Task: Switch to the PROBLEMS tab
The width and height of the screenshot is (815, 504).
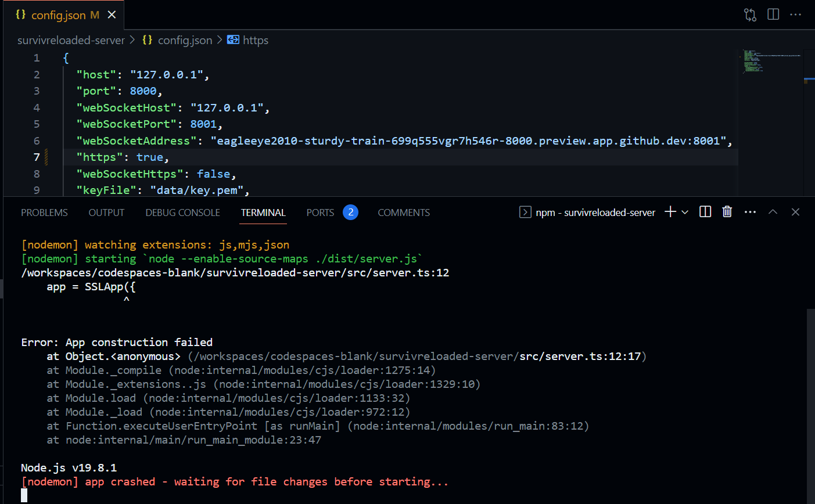Action: click(x=44, y=213)
